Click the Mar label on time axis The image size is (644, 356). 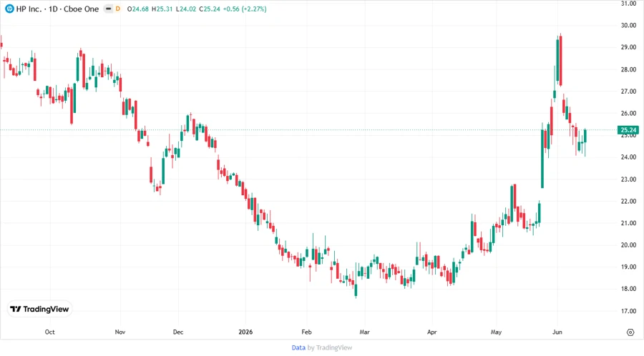[x=365, y=332]
